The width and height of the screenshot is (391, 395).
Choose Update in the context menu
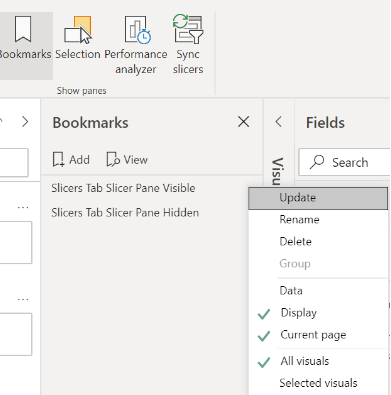pos(318,198)
